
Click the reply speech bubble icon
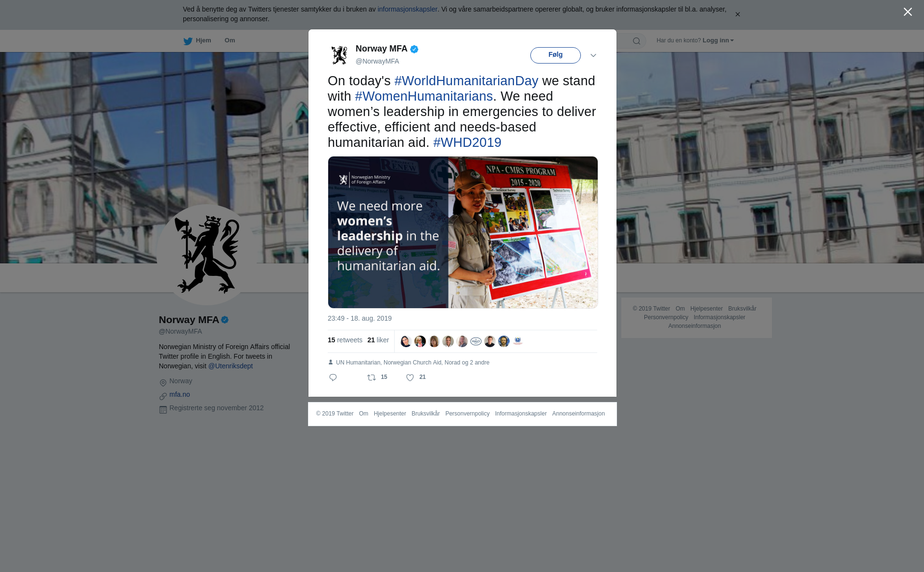333,377
